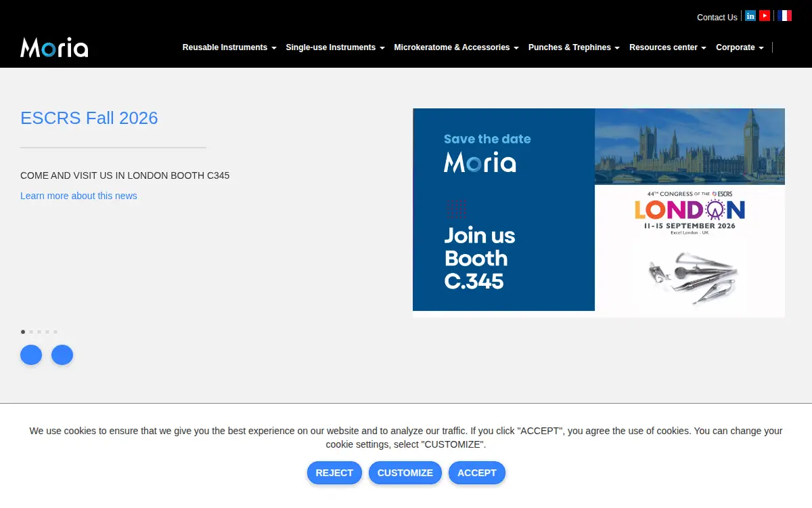Switch language with the French flag icon
Screen dimensions: 812x508
point(785,16)
